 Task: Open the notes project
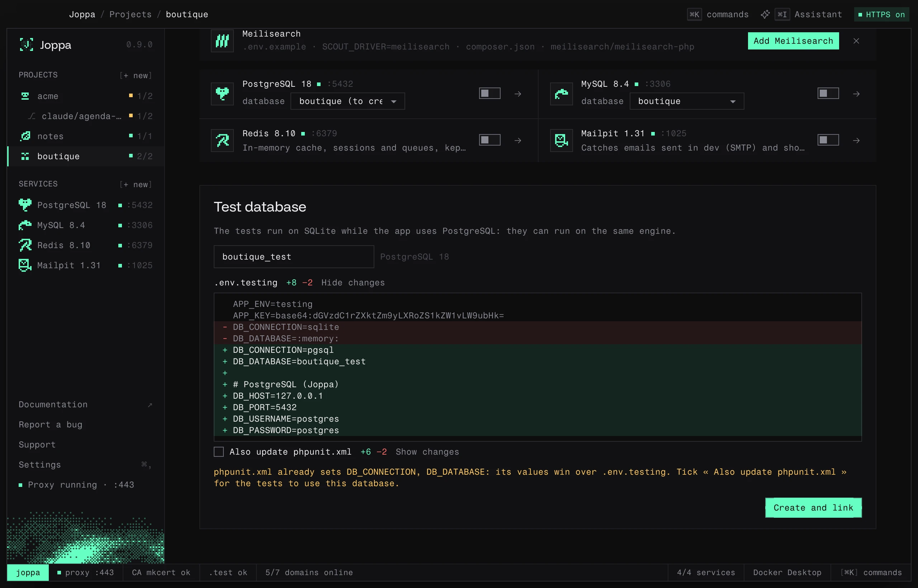pos(86,136)
